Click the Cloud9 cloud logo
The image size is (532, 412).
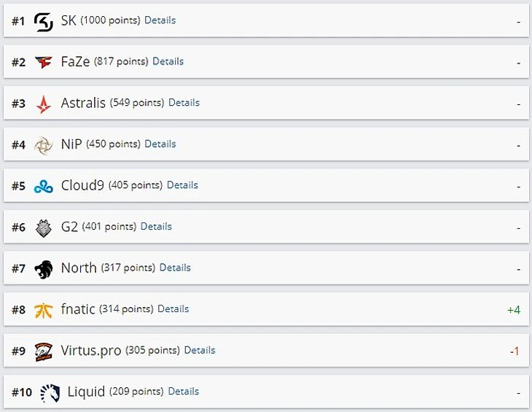[x=44, y=187]
